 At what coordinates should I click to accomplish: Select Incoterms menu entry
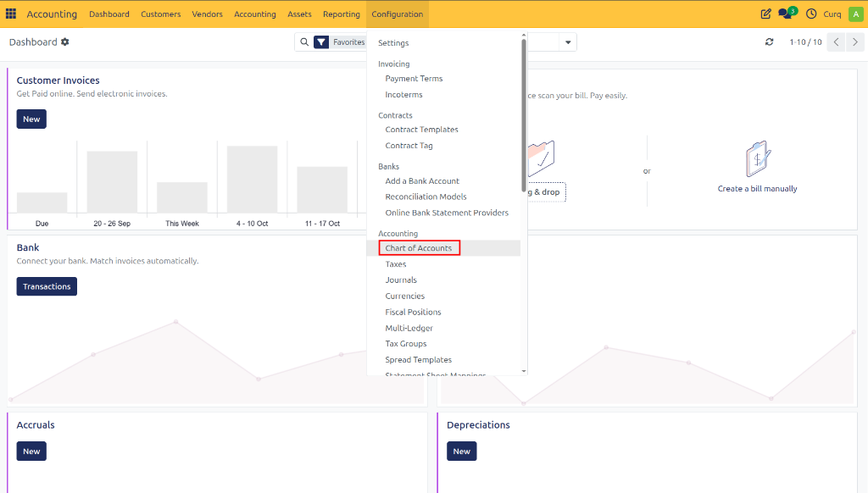[403, 95]
